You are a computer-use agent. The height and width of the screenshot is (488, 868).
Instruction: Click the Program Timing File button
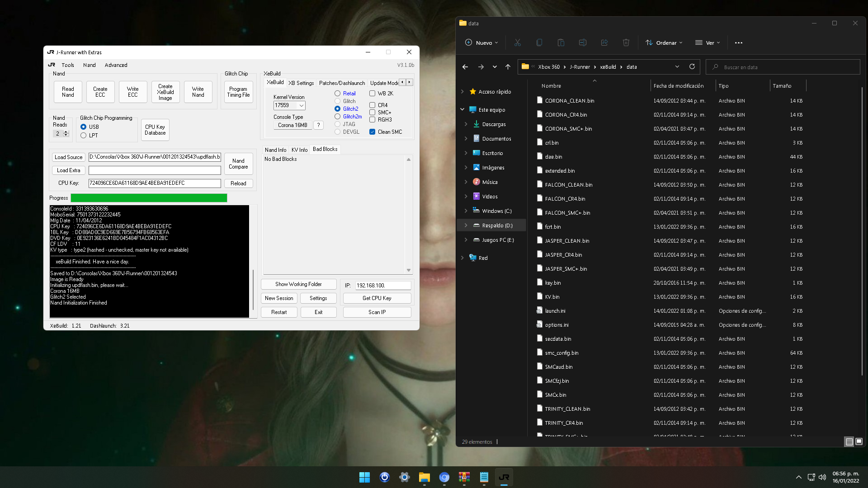click(238, 92)
